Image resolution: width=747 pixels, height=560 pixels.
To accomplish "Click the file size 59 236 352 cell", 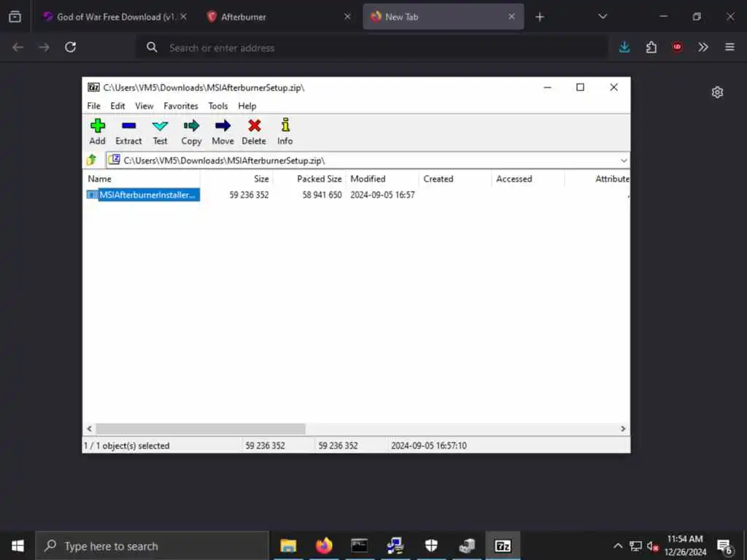I will (x=249, y=195).
